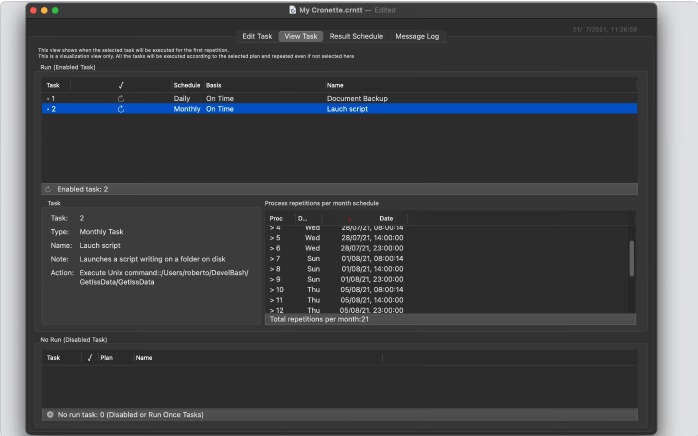This screenshot has height=436, width=698.
Task: Select repetition row > 6 Wed 23:00:00
Action: point(447,248)
